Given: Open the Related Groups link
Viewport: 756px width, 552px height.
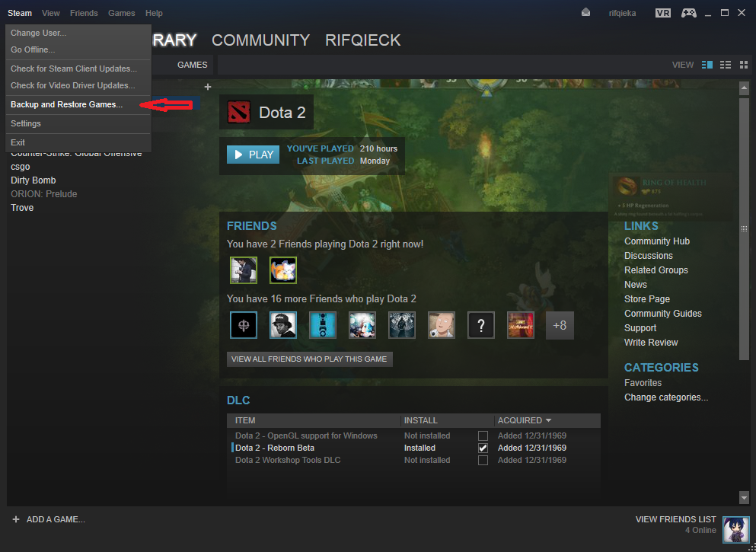Looking at the screenshot, I should (656, 270).
